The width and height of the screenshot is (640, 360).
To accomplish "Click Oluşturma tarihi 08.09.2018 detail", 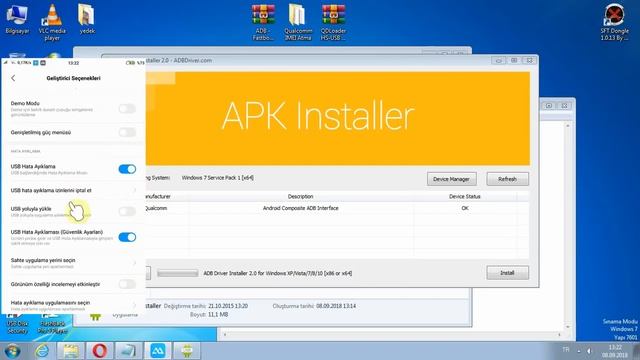I will [314, 306].
